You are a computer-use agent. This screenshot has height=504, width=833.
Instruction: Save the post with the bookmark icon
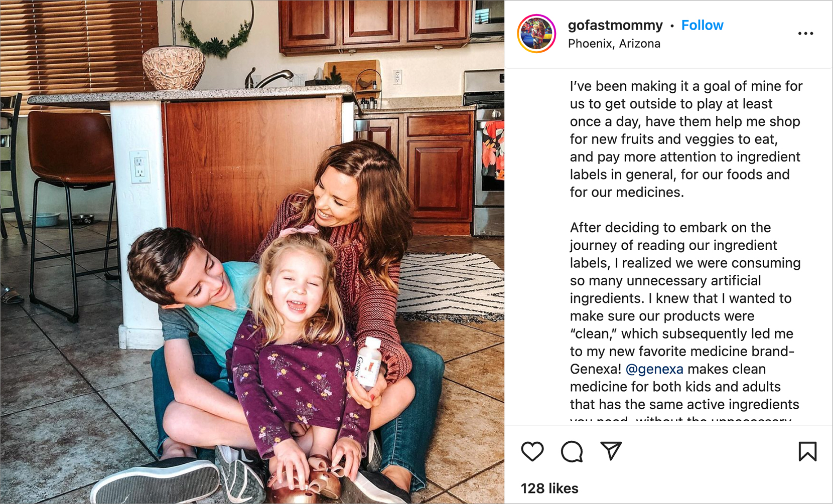pyautogui.click(x=807, y=451)
